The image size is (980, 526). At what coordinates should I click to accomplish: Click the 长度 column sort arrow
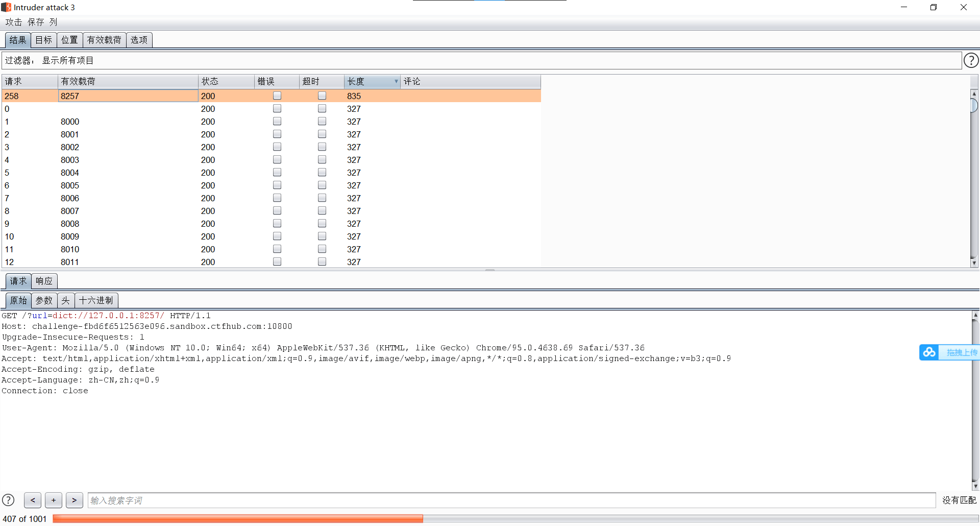point(396,82)
